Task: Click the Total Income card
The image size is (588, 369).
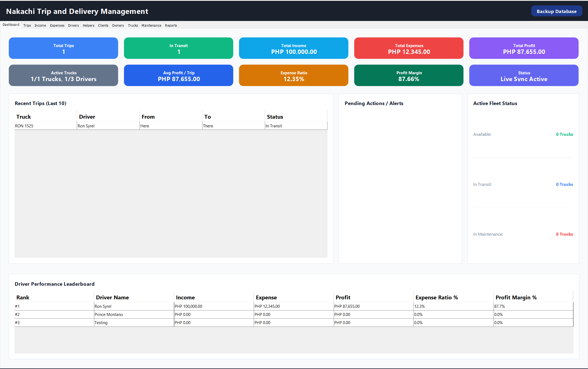Action: 294,48
